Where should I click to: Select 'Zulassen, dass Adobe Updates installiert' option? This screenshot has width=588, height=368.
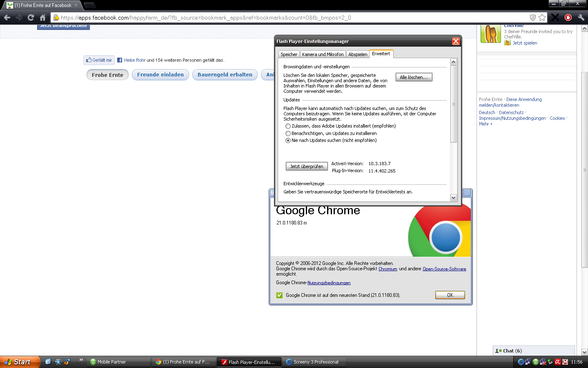point(288,126)
